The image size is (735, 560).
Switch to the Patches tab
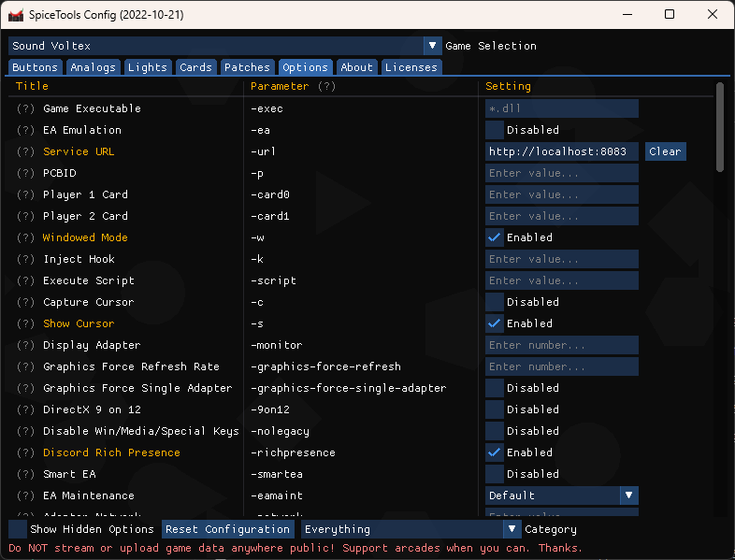pyautogui.click(x=247, y=67)
